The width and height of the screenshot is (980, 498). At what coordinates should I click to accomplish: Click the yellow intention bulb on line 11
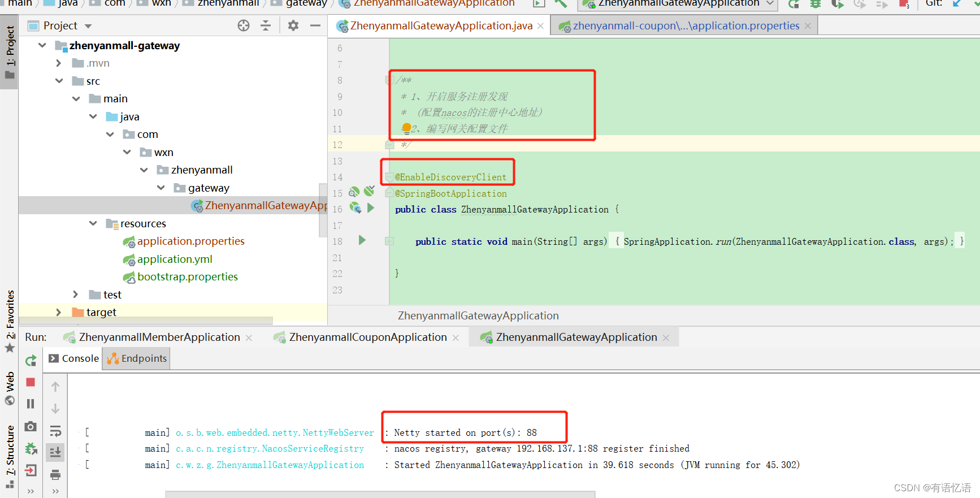point(406,128)
